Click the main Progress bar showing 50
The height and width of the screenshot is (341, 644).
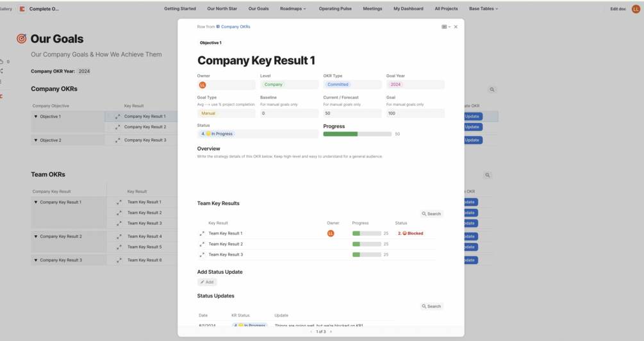[x=358, y=134]
